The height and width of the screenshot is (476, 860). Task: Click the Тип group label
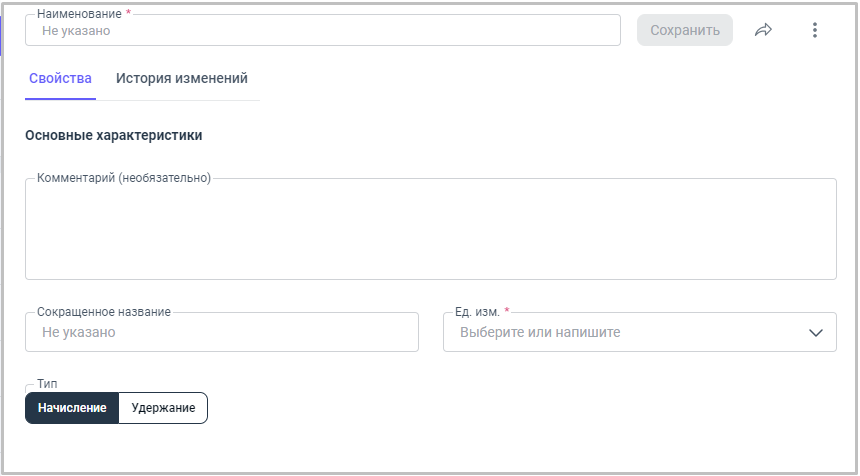(x=47, y=384)
